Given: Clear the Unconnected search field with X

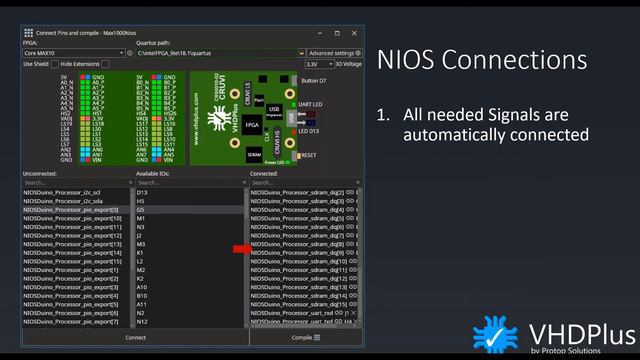Looking at the screenshot, I should pos(131,182).
